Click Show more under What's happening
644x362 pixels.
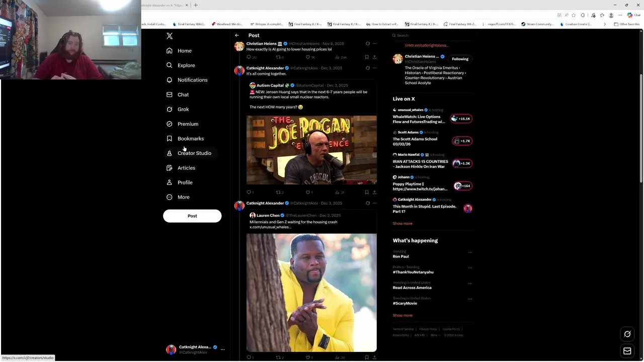coord(403,315)
